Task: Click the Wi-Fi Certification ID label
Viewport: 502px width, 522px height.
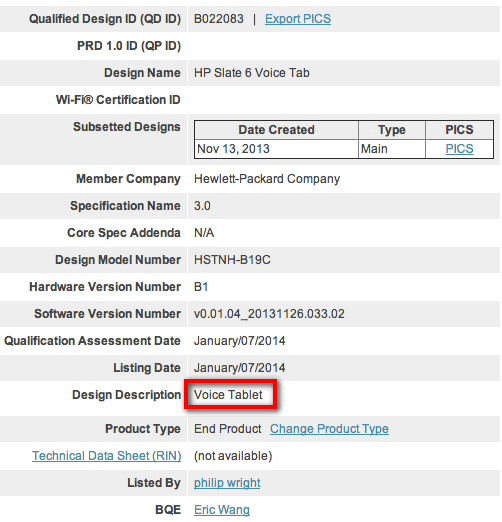Action: (x=118, y=100)
